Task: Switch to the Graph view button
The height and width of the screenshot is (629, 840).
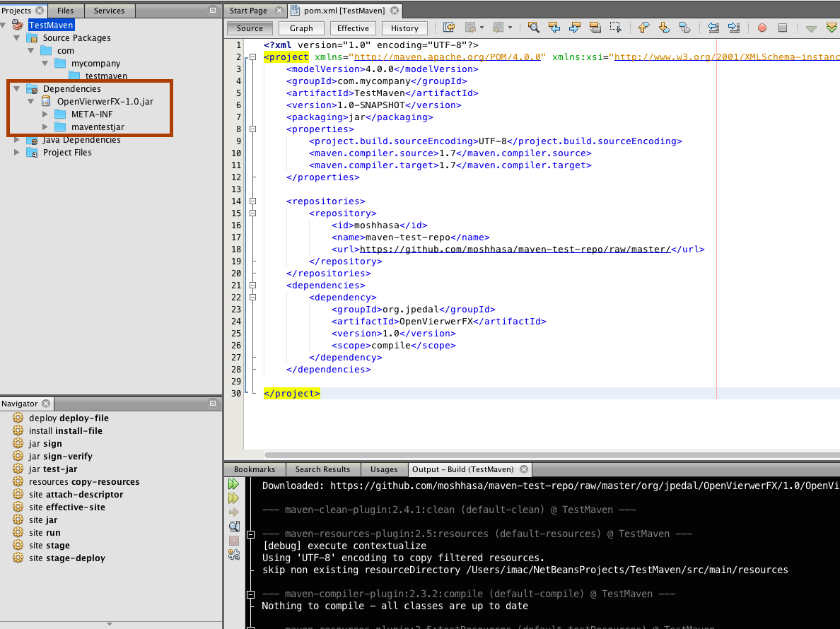Action: pos(301,28)
